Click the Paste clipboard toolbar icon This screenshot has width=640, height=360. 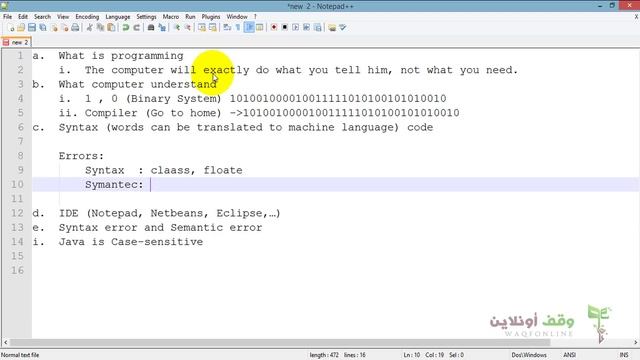tap(111, 27)
